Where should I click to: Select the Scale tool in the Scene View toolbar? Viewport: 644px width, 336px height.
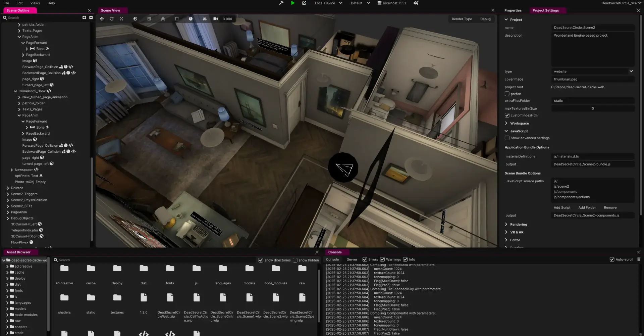[121, 19]
